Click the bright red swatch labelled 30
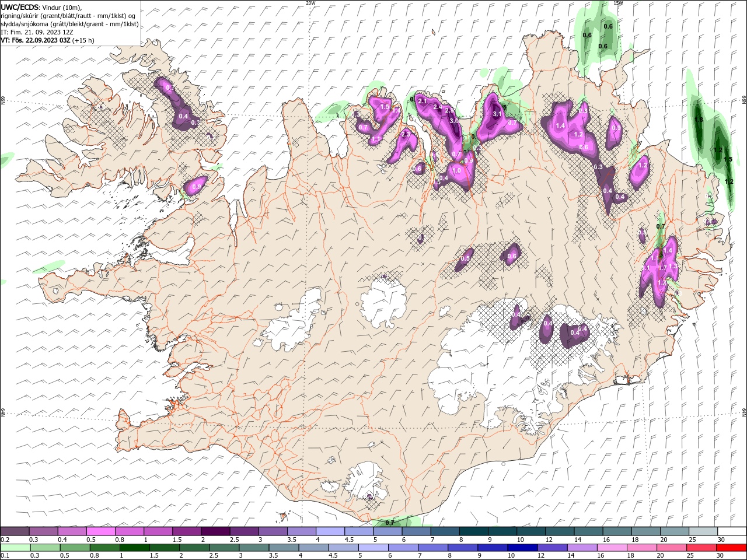The width and height of the screenshot is (747, 560). point(732,548)
